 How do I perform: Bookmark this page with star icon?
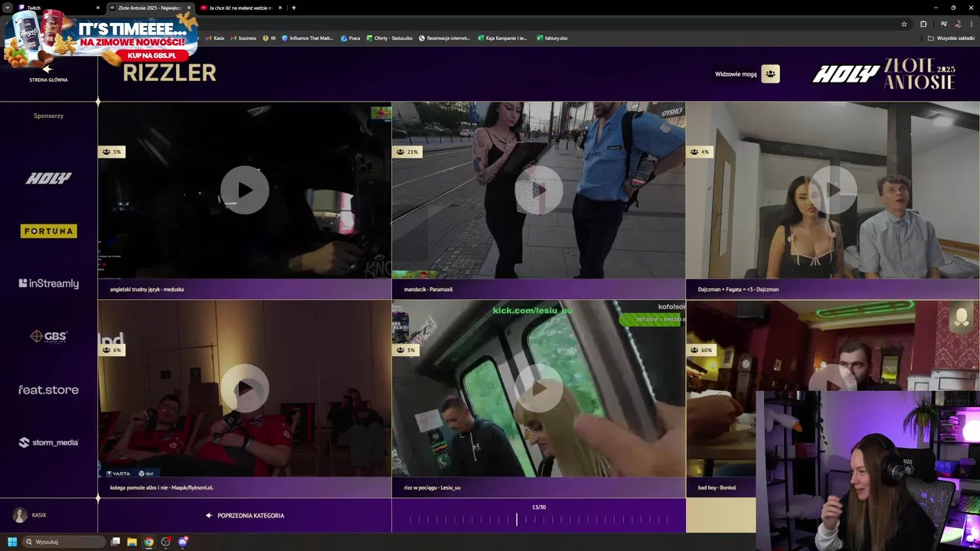pos(904,24)
